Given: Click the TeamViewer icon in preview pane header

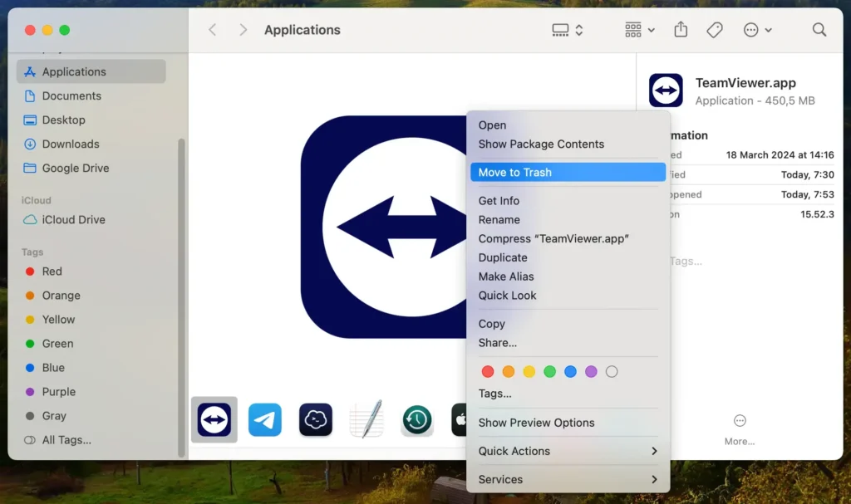Looking at the screenshot, I should click(x=666, y=90).
